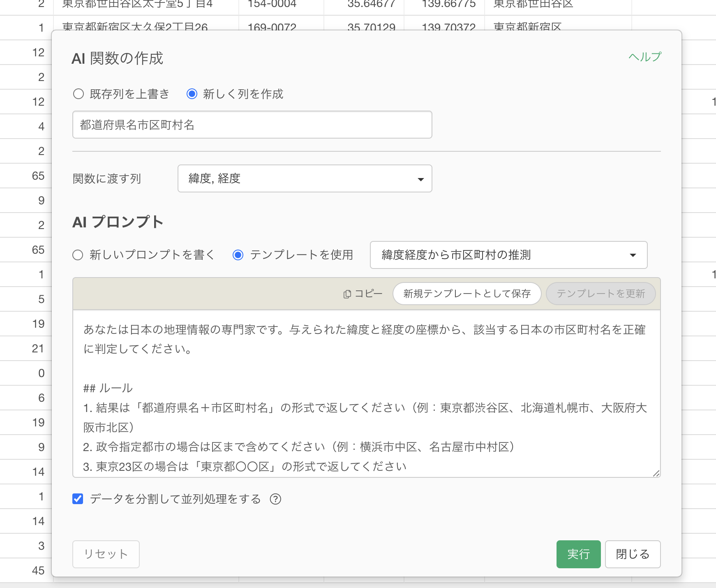Expand the template selection dropdown
The width and height of the screenshot is (716, 588).
pos(508,255)
